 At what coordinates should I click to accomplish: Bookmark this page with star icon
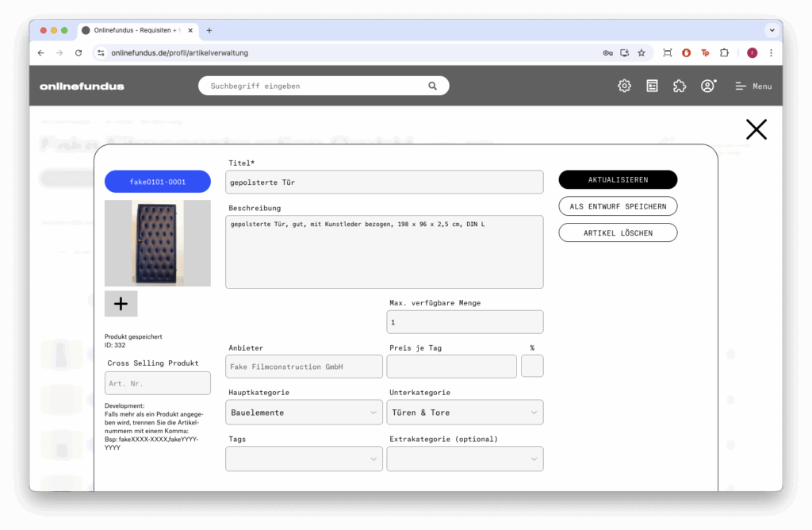[x=642, y=53]
